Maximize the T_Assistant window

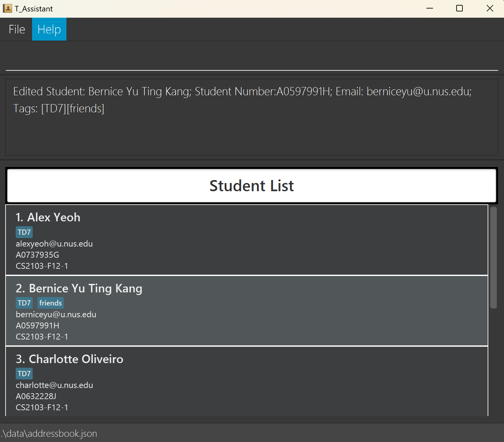click(x=459, y=9)
